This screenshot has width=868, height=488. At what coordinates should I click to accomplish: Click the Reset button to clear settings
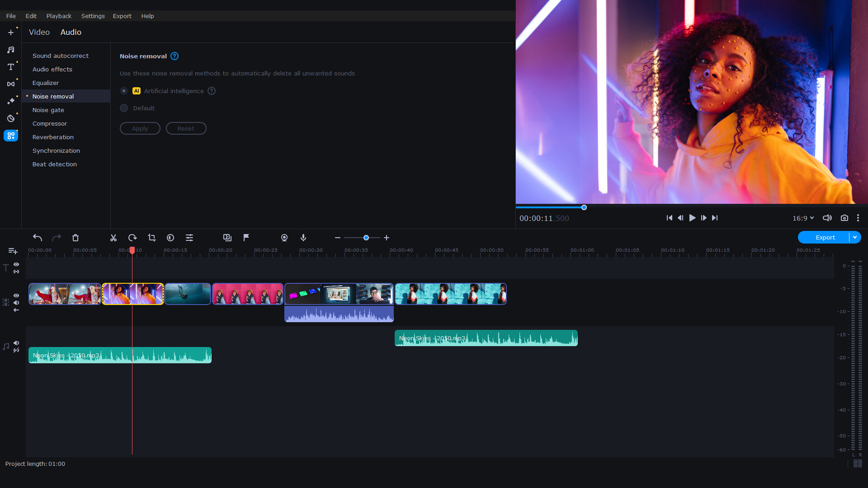click(x=186, y=127)
